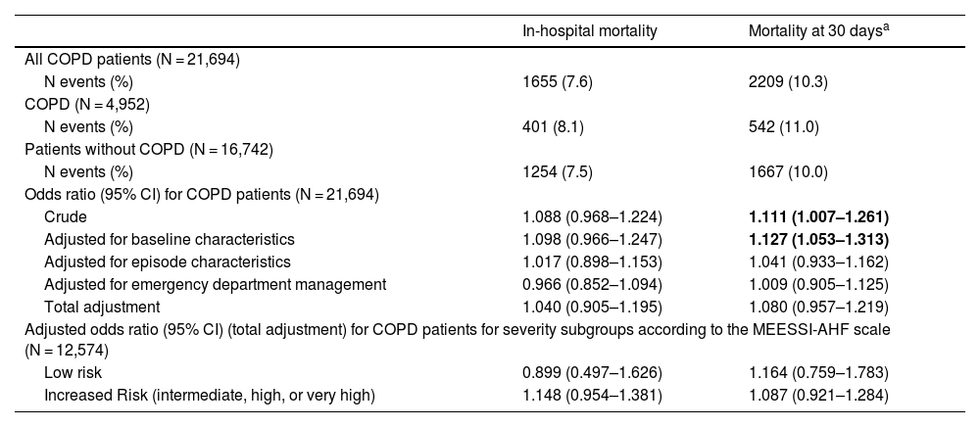The height and width of the screenshot is (427, 980).
Task: Click the value 1254 (7.5)
Action: click(559, 170)
